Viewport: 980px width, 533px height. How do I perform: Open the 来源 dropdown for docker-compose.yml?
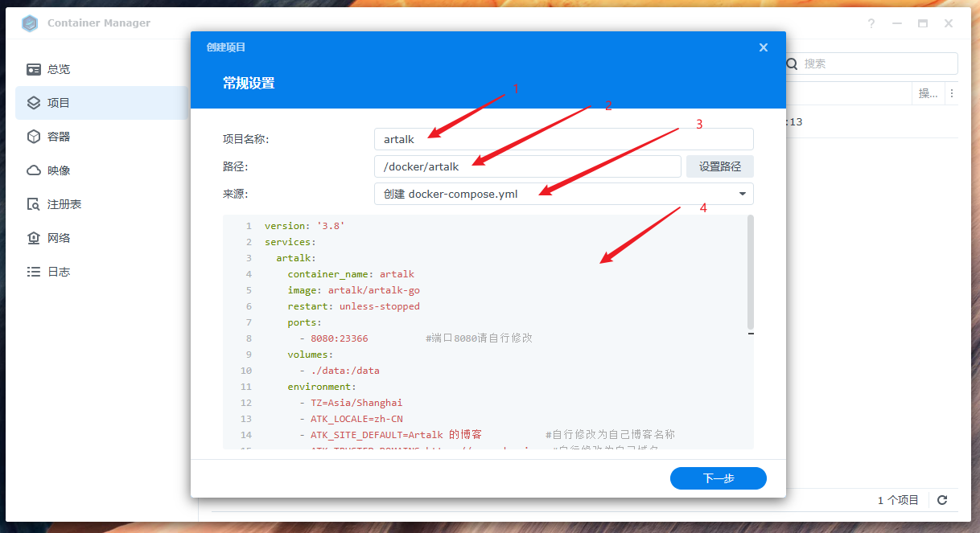tap(564, 194)
